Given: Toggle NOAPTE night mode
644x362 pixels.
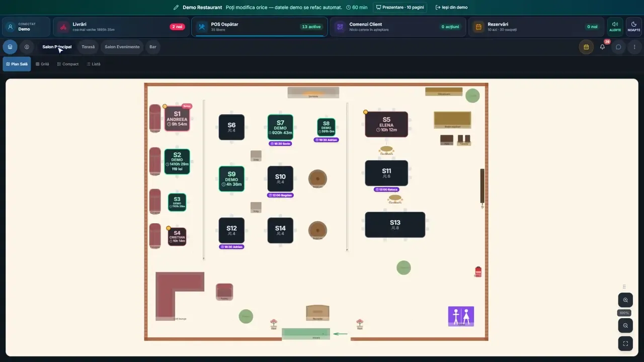Looking at the screenshot, I should pyautogui.click(x=634, y=27).
